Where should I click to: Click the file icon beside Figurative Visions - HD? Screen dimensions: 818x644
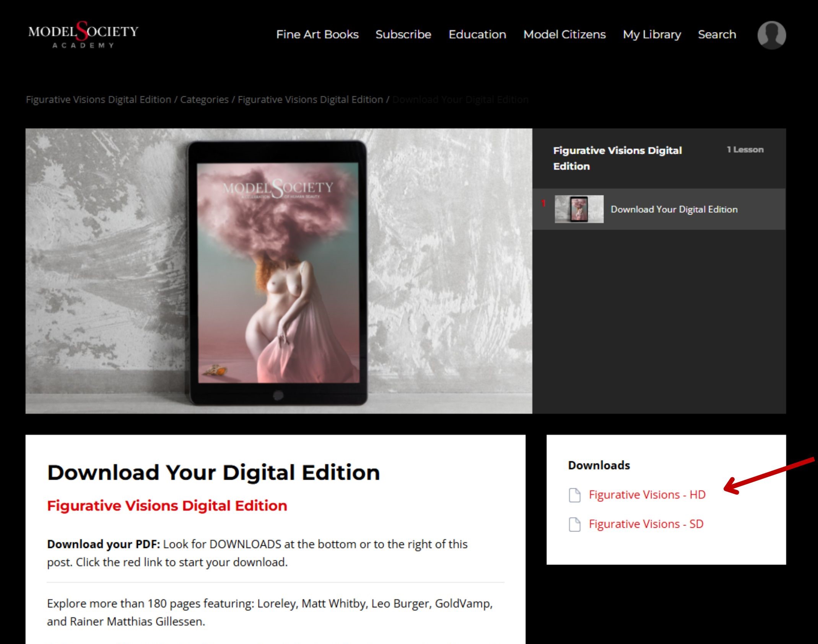point(574,495)
